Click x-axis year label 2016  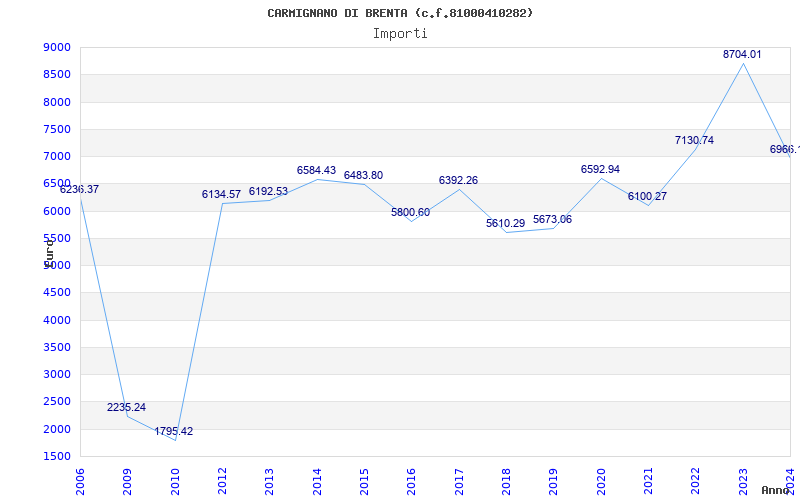tap(411, 482)
